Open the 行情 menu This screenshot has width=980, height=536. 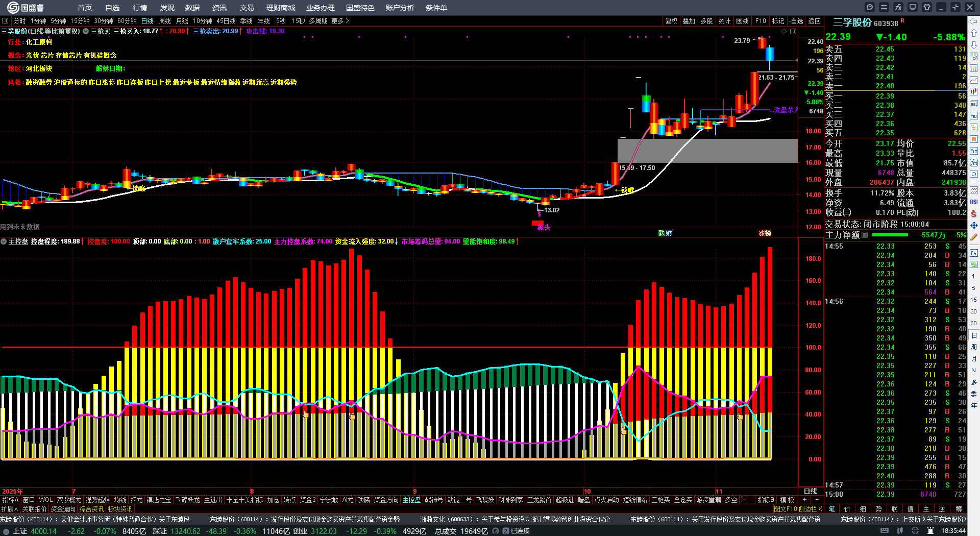tap(140, 8)
